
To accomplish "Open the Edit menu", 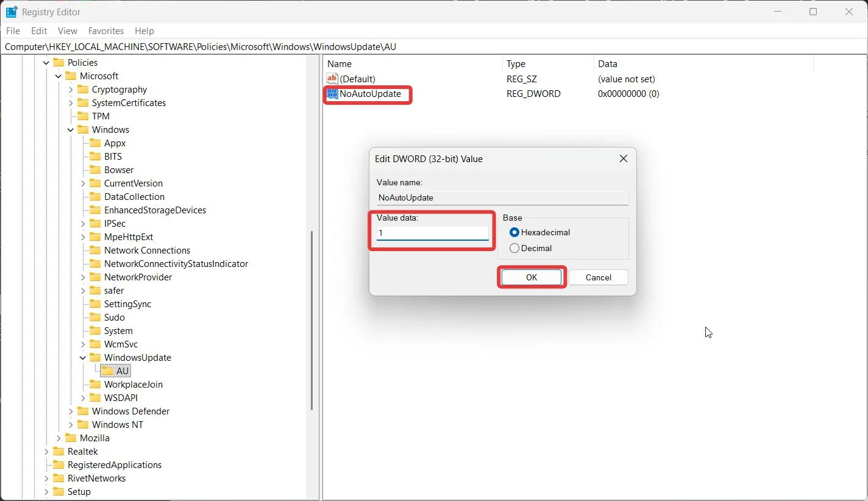I will (x=39, y=30).
